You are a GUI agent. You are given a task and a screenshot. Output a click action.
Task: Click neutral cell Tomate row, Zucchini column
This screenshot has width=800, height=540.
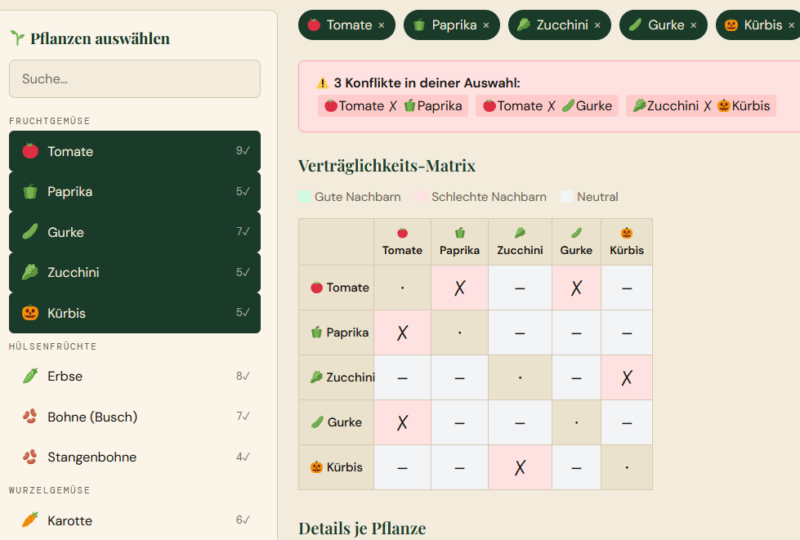pos(520,288)
